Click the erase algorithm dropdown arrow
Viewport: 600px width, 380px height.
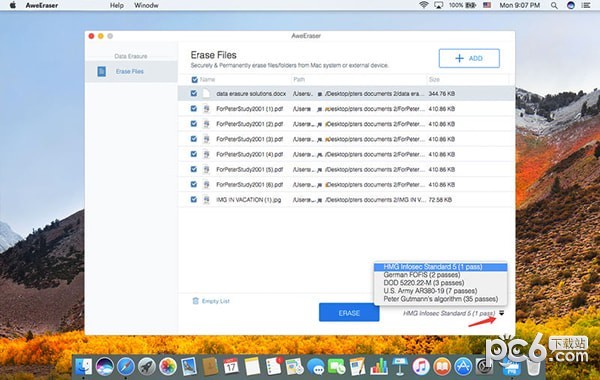502,313
